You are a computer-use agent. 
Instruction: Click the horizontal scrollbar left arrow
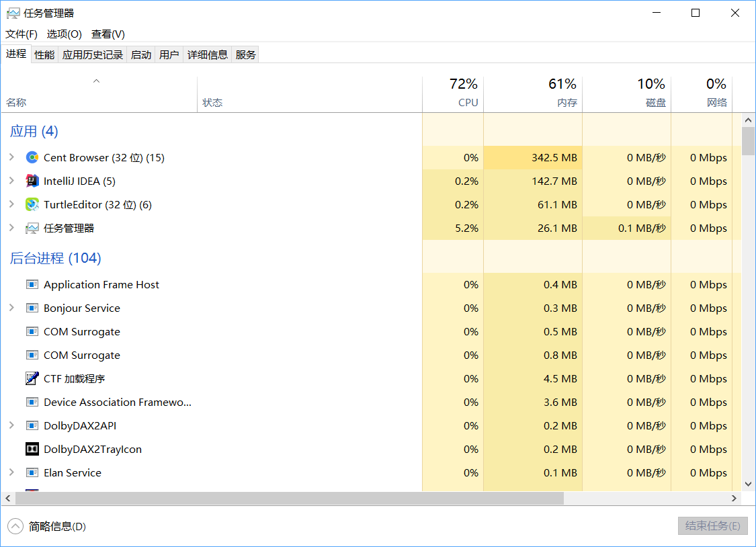[x=7, y=499]
